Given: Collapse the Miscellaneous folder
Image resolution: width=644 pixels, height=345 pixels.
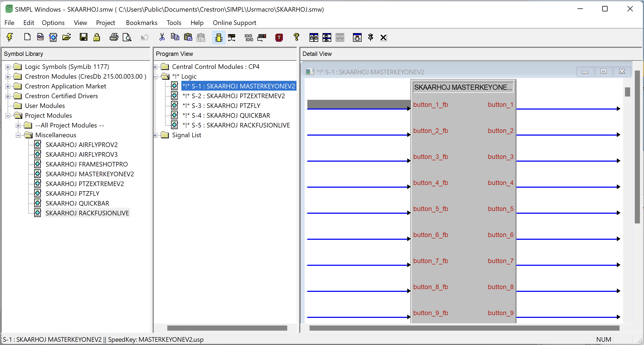Looking at the screenshot, I should (18, 135).
